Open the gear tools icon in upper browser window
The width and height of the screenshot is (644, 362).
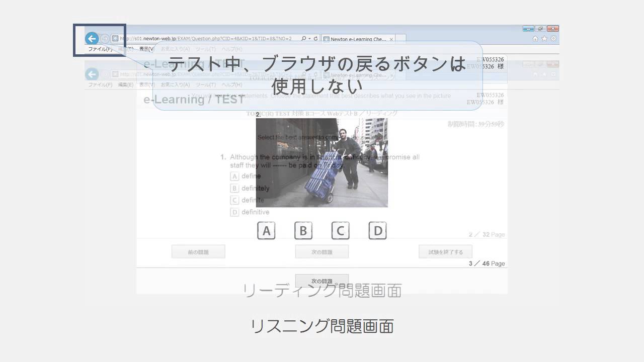553,39
